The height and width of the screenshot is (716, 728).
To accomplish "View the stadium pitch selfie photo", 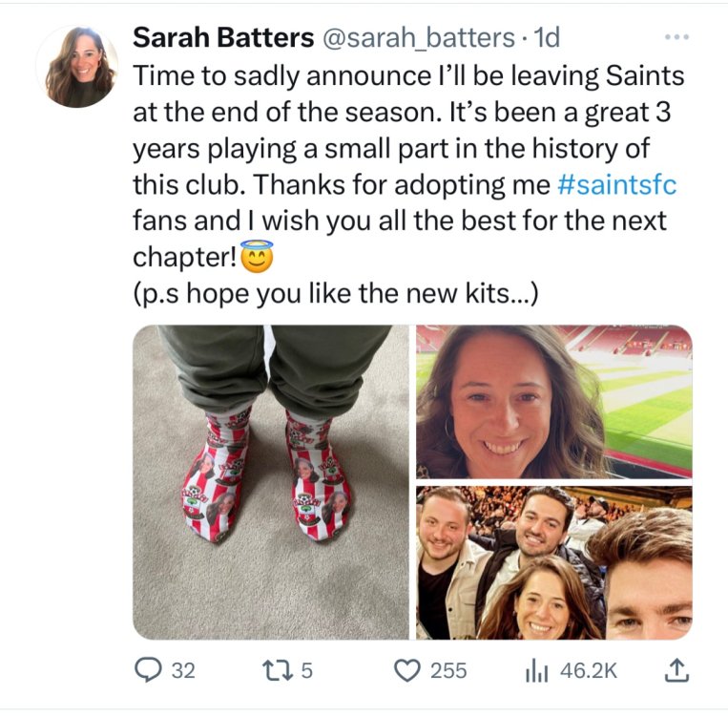I will (x=553, y=401).
